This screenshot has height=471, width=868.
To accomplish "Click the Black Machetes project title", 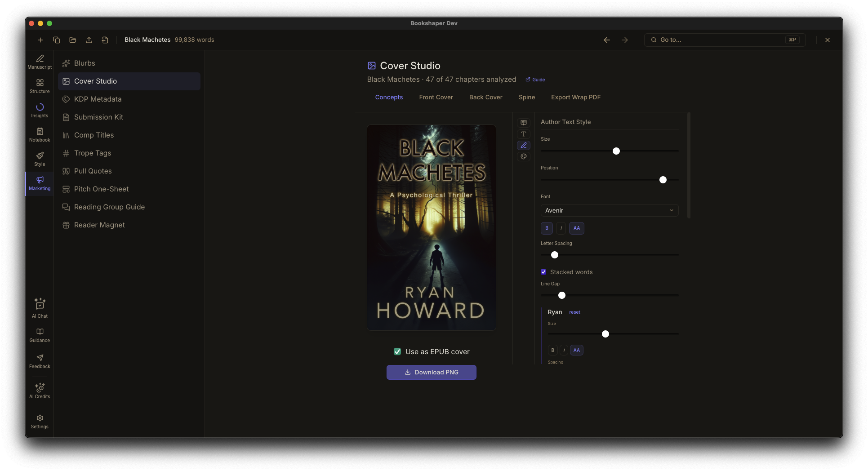I will pyautogui.click(x=147, y=40).
